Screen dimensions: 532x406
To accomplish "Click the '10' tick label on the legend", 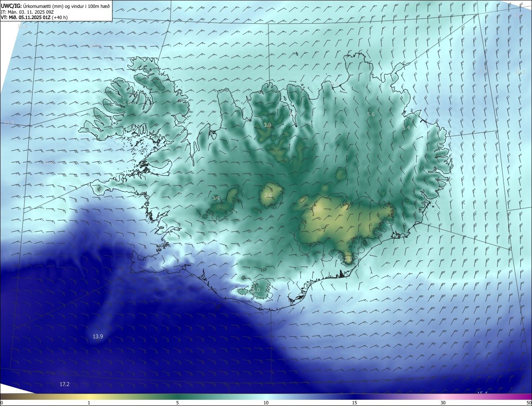I will click(x=266, y=403).
